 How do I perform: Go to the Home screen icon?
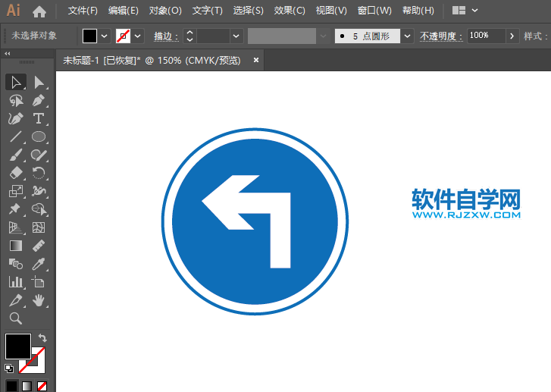pyautogui.click(x=39, y=11)
